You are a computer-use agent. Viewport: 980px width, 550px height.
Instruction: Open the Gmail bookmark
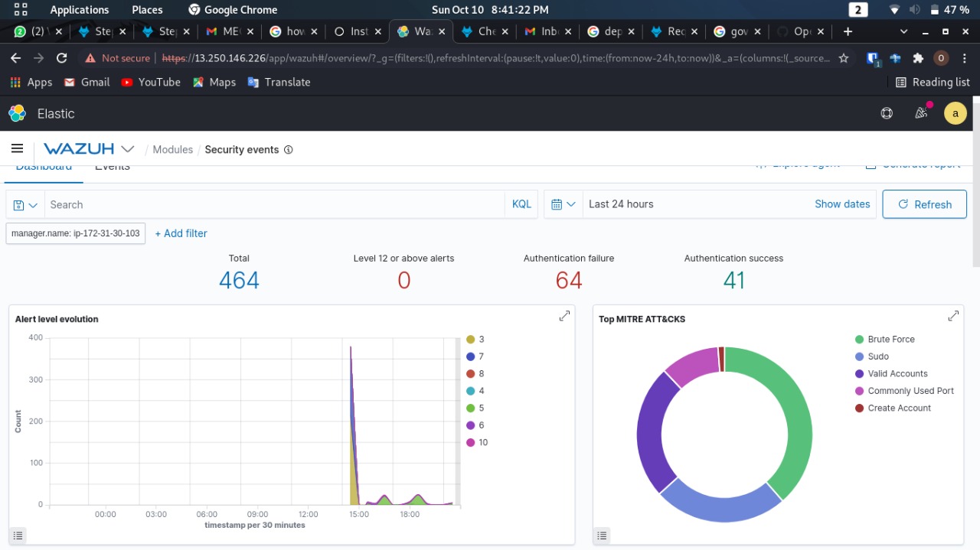click(87, 82)
